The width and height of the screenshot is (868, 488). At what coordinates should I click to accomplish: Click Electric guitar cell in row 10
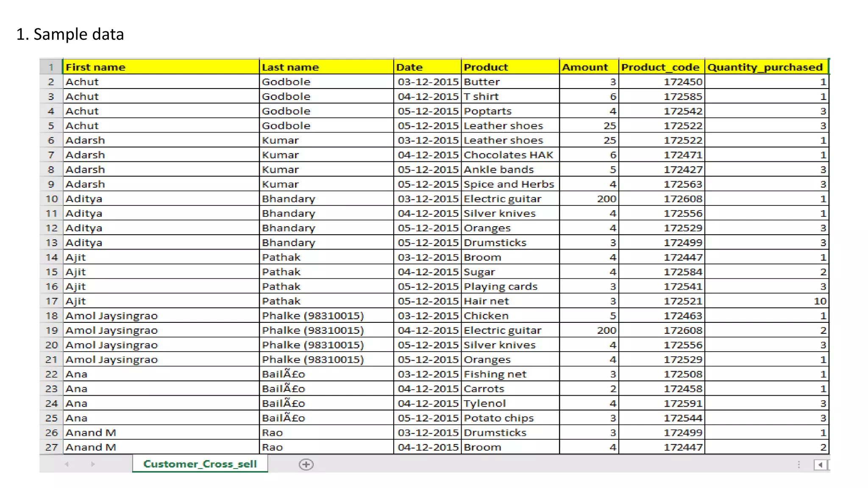[510, 199]
